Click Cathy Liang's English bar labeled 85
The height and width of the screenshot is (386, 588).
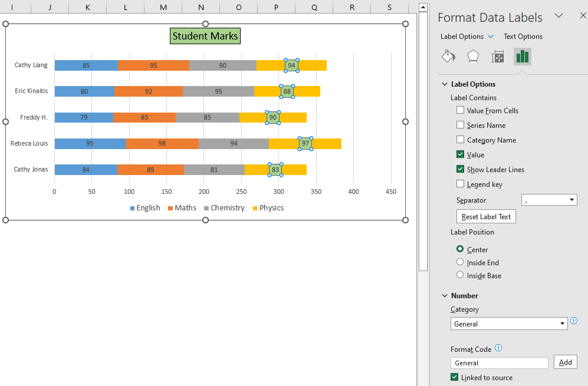(86, 65)
